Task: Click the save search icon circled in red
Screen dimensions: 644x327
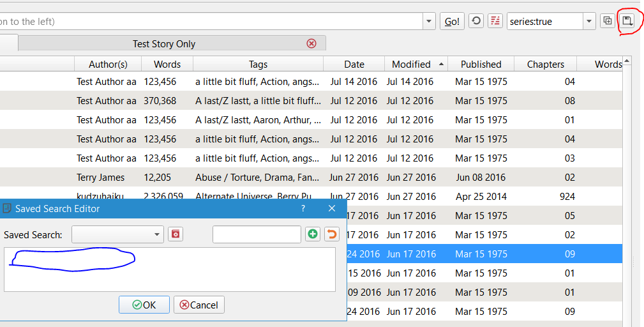Action: click(x=627, y=21)
